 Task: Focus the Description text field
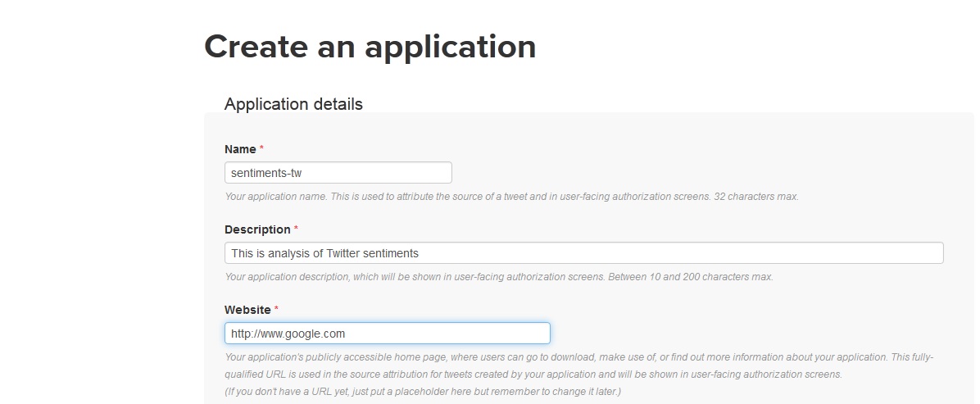[x=583, y=253]
